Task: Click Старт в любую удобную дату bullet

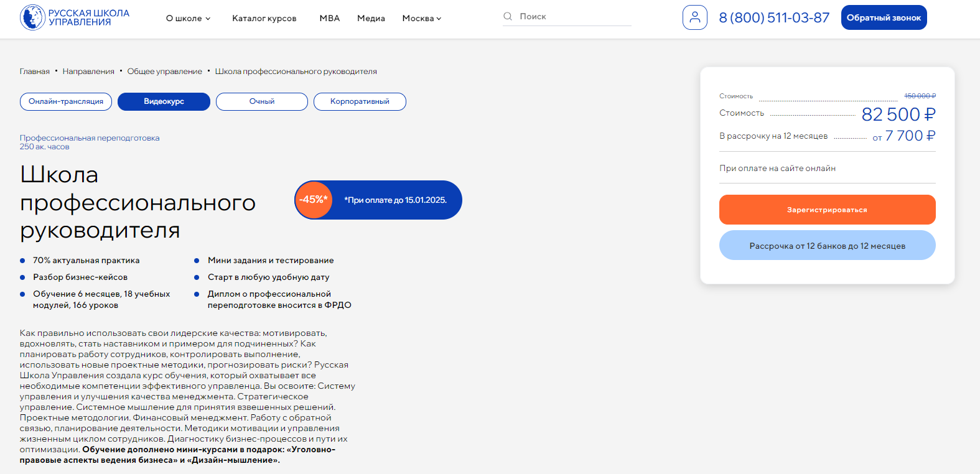Action: pos(269,277)
